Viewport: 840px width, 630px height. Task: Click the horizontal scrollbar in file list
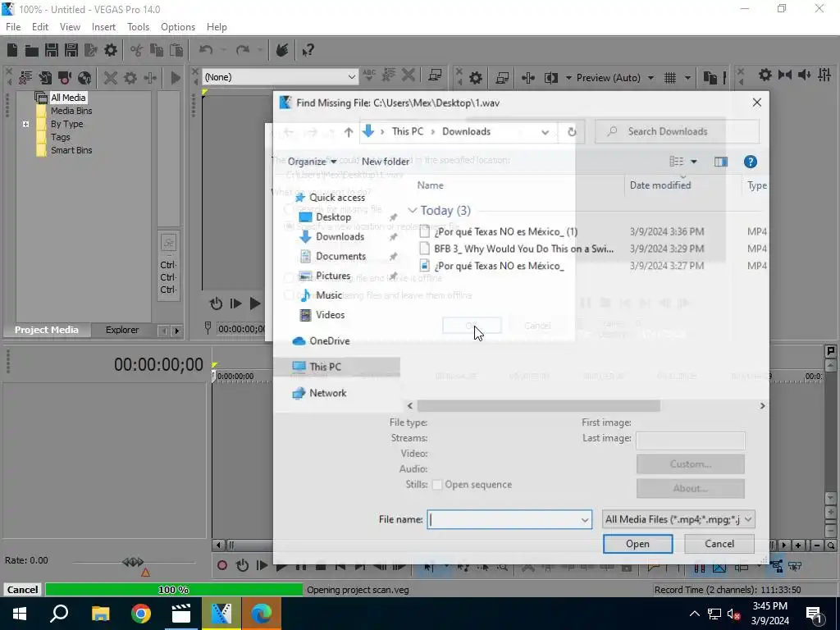click(538, 406)
